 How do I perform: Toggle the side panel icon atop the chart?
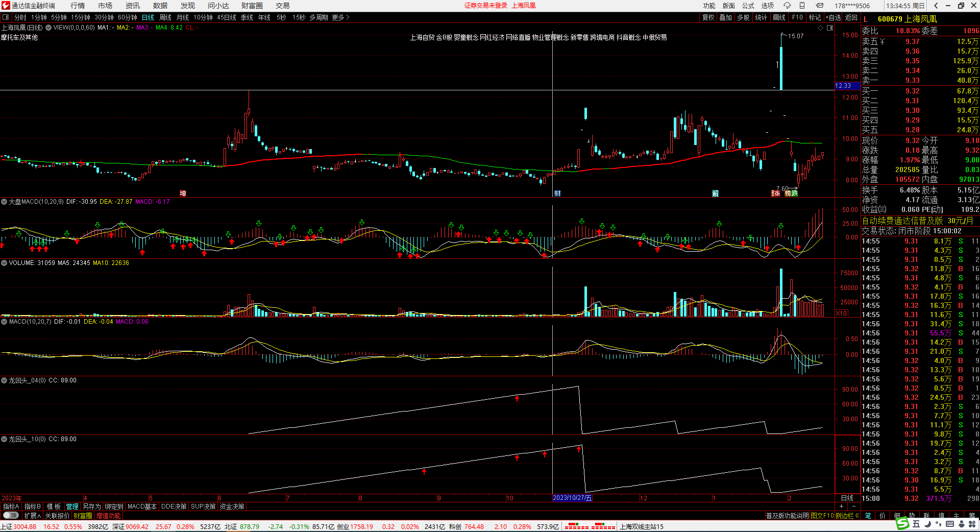[x=830, y=28]
